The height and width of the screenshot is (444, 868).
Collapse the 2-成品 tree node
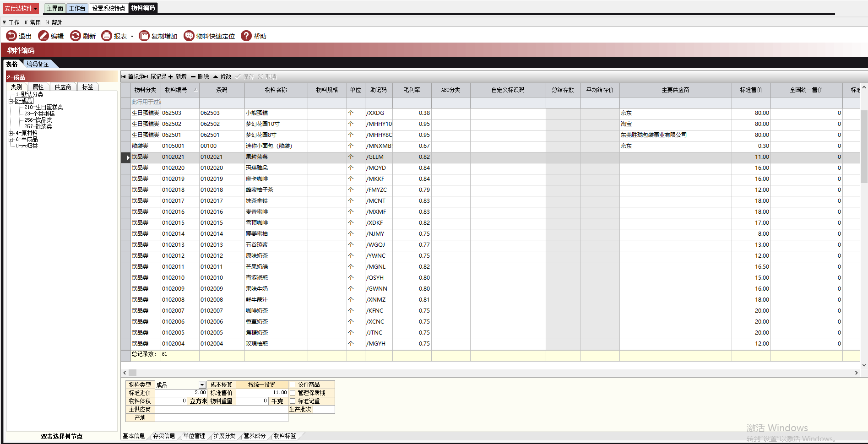pos(11,101)
